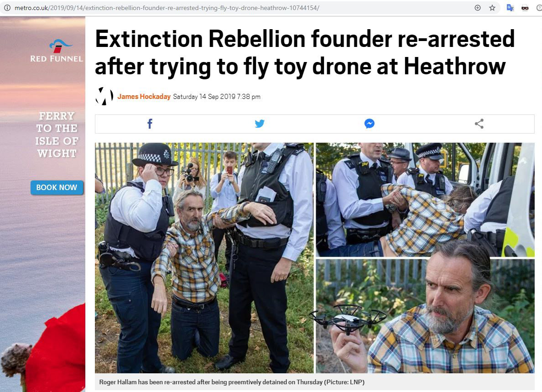Open the photo of man holding toy drone
The height and width of the screenshot is (392, 542).
pyautogui.click(x=425, y=316)
